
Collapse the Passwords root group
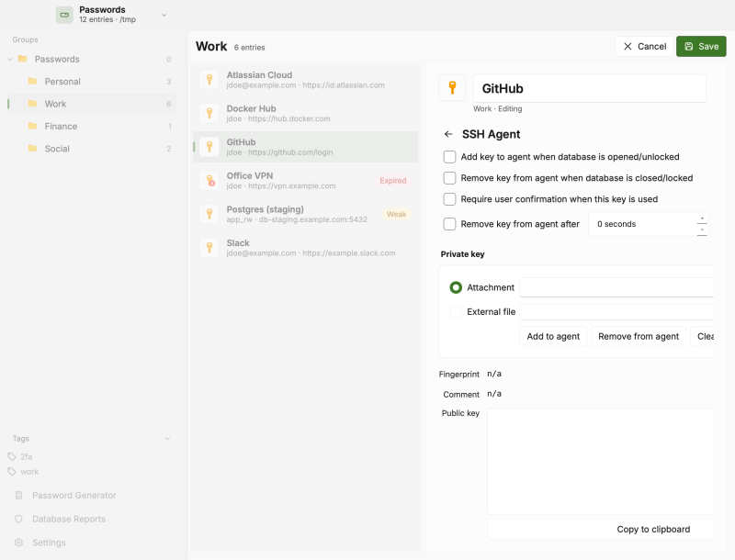click(10, 59)
